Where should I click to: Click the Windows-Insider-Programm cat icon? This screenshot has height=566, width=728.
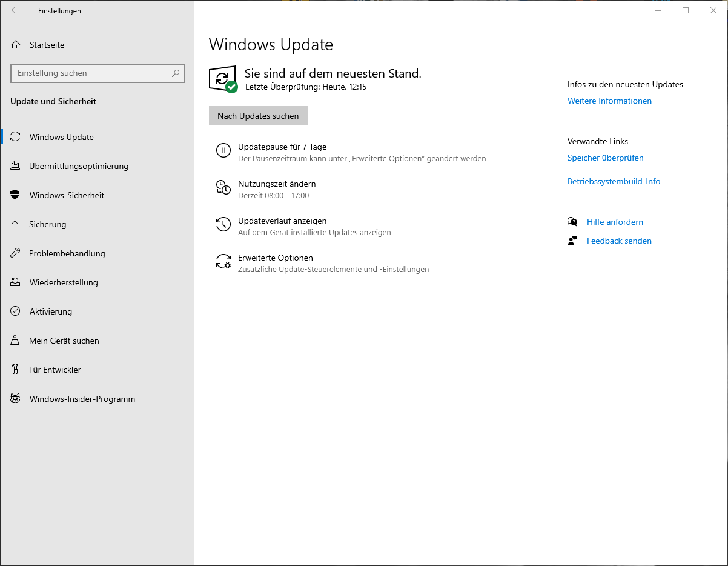pos(16,399)
